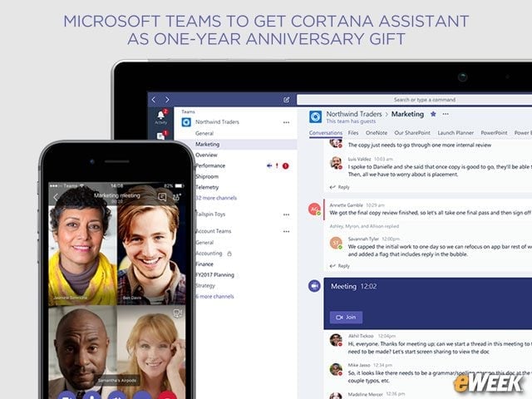Screen dimensions: 532x399
Task: Open more options for Tailspin Toys team
Action: 286,214
